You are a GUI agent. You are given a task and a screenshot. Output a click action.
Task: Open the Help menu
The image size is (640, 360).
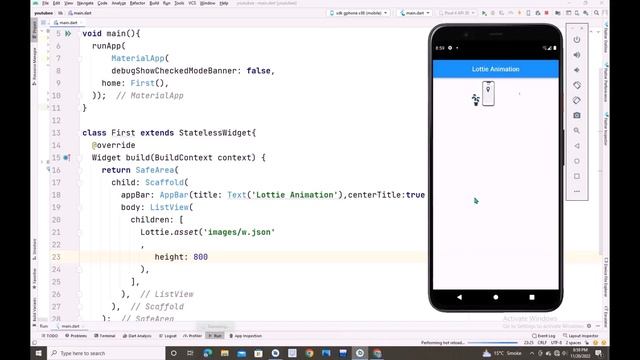tap(224, 3)
